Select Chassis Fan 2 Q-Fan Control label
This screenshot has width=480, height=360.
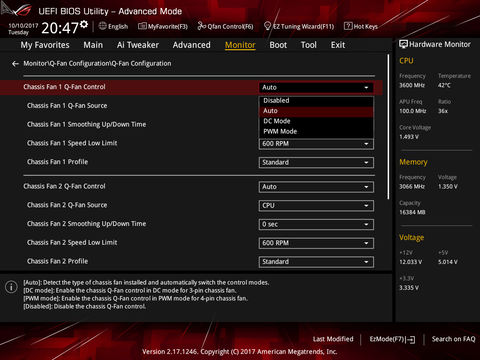[x=64, y=186]
